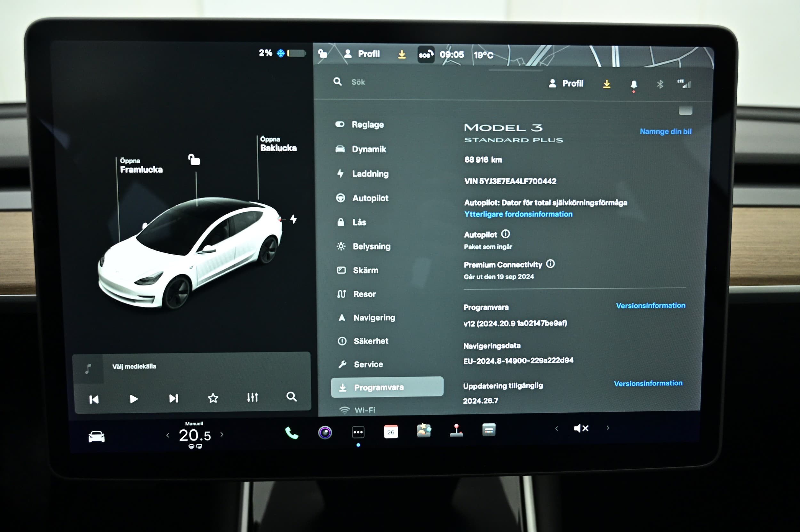Tap the 09:05 clock display
The height and width of the screenshot is (532, 800).
click(452, 55)
